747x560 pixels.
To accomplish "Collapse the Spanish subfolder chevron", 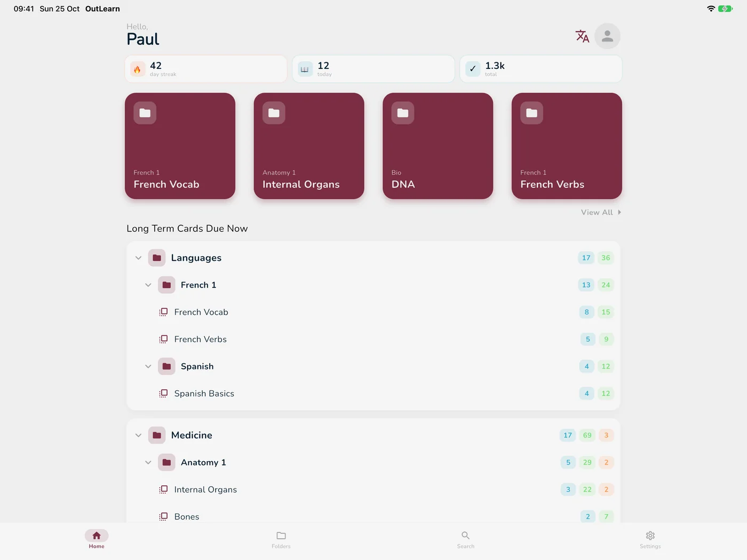I will pyautogui.click(x=148, y=366).
